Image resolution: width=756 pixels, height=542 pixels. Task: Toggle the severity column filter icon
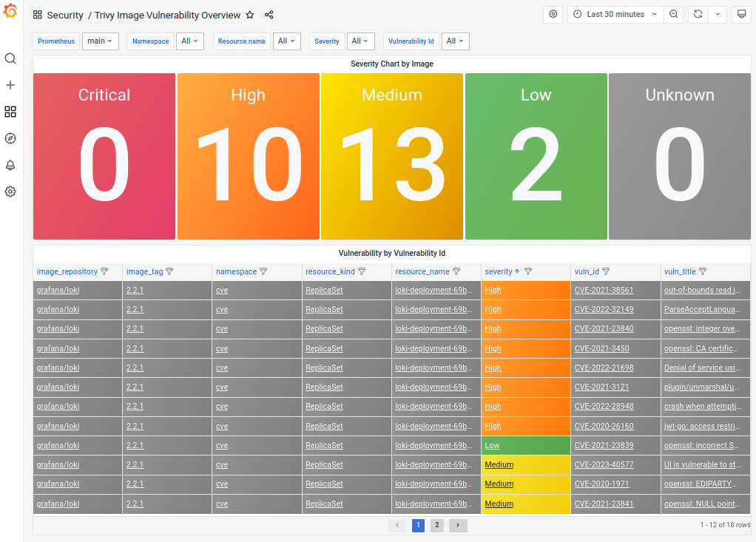(x=528, y=271)
